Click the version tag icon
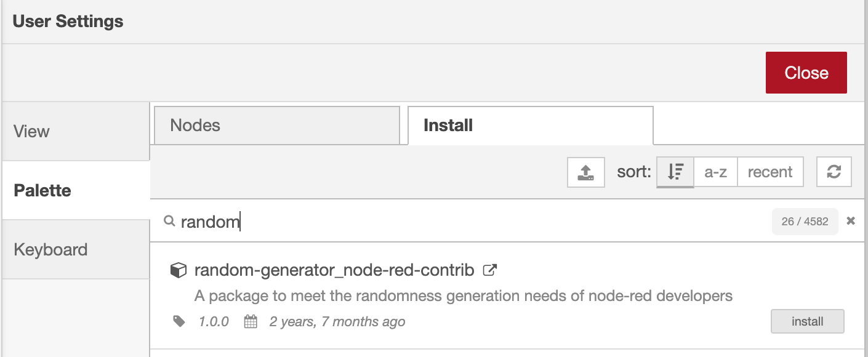 coord(179,321)
